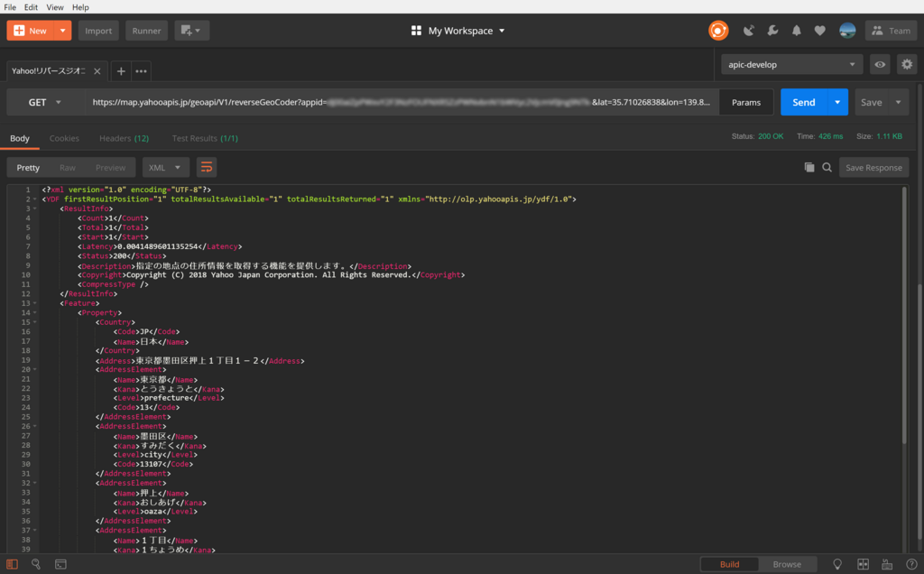The image size is (924, 574).
Task: Collapse the Property node at line 14
Action: pos(35,312)
